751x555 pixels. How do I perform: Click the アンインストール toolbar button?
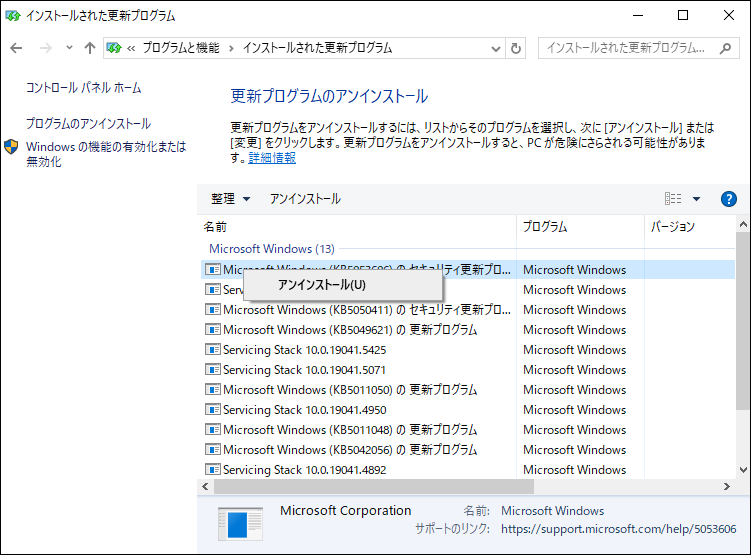[305, 199]
